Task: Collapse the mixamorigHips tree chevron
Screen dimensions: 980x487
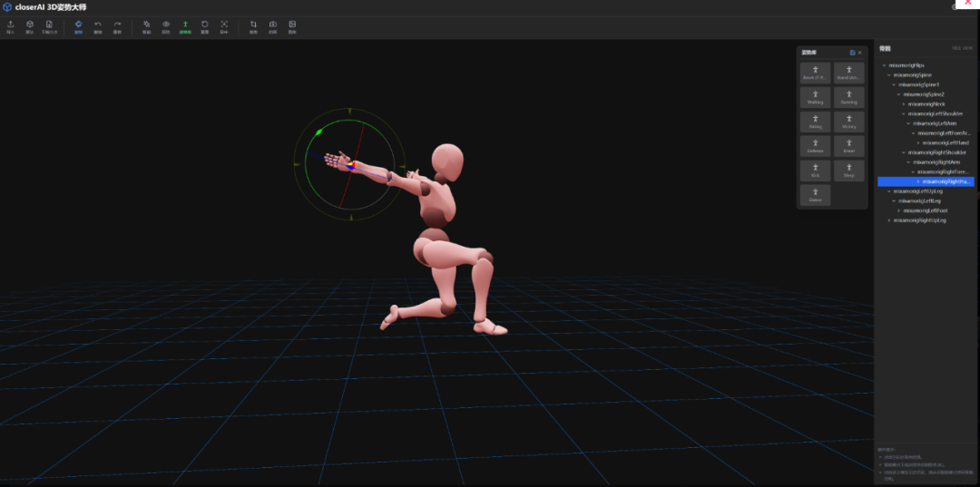Action: tap(884, 65)
